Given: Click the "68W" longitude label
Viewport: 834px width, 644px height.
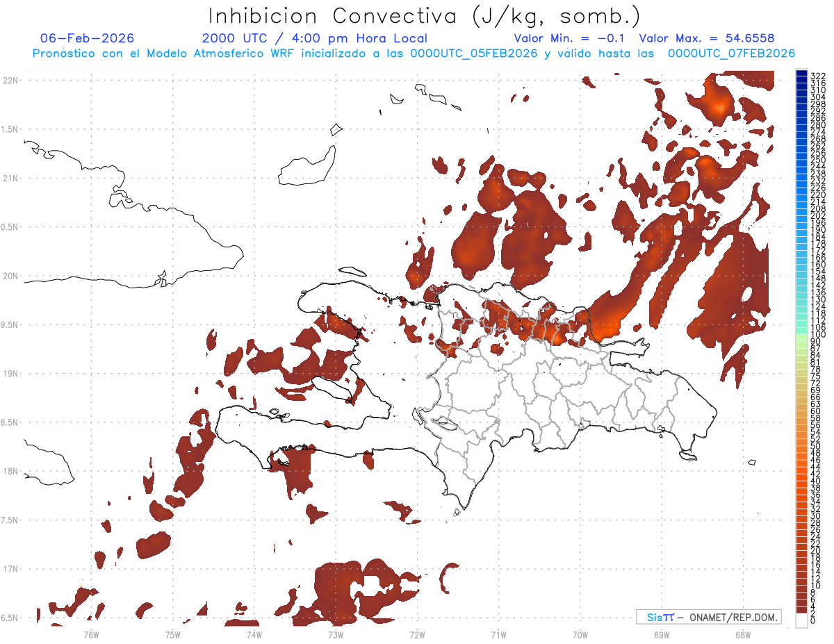Looking at the screenshot, I should coord(742,634).
